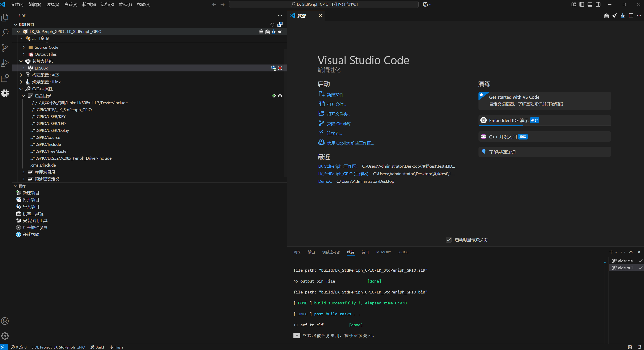Collapse the LK_StdPeriph_GPIO project node
The width and height of the screenshot is (644, 350).
(x=18, y=32)
